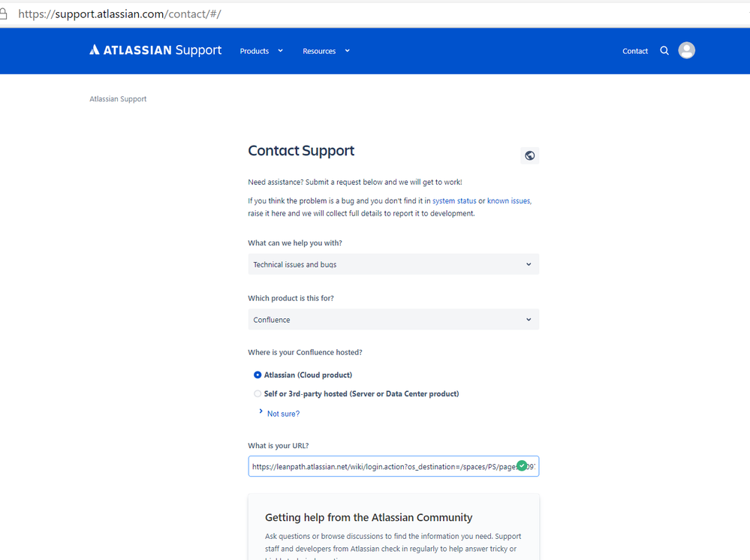750x560 pixels.
Task: Click the 'Contact Support' heading
Action: pos(301,151)
